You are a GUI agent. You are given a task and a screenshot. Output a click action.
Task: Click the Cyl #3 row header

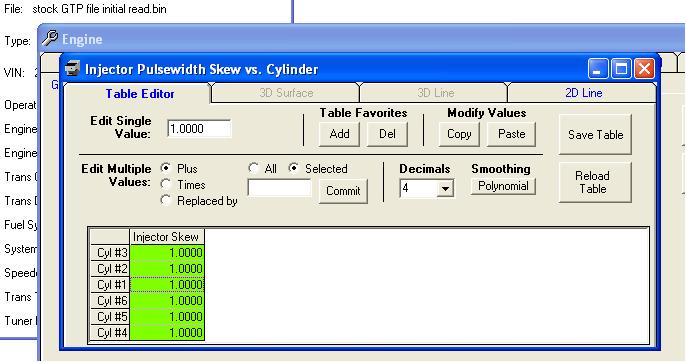110,253
